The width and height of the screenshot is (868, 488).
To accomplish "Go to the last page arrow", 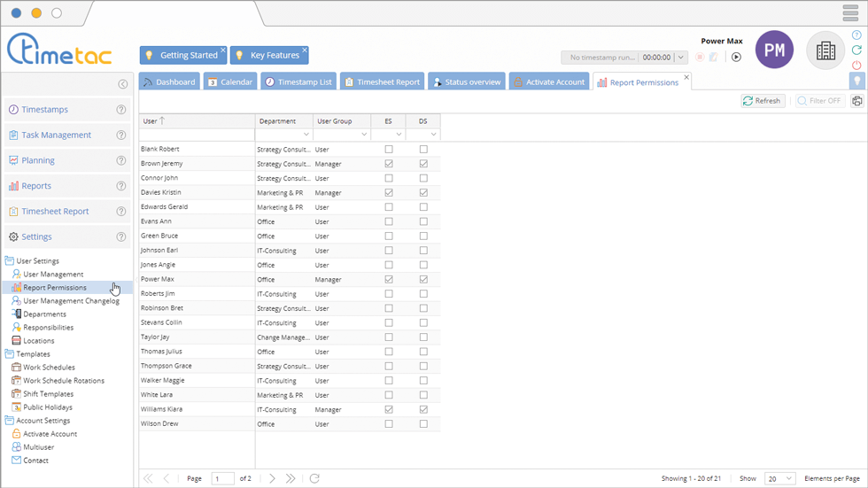I will click(x=291, y=478).
